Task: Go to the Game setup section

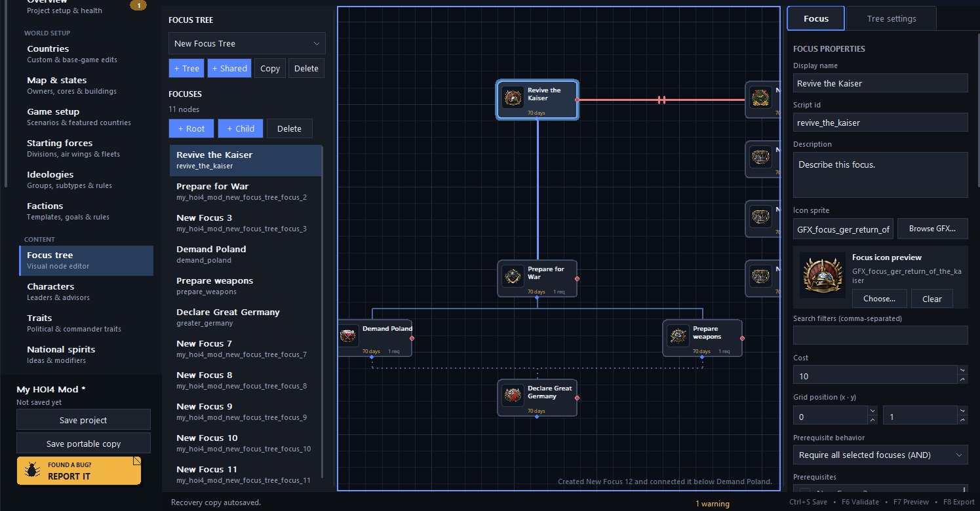Action: point(87,117)
